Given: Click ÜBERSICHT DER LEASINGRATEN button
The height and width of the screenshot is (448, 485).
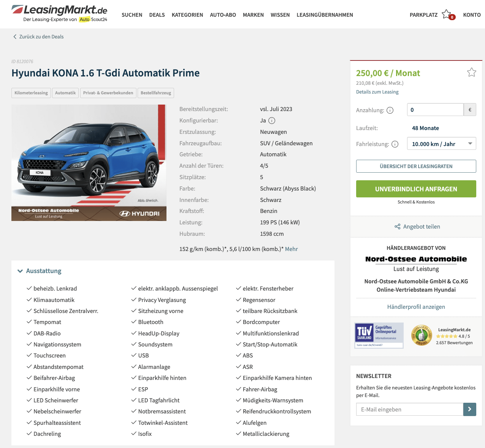Looking at the screenshot, I should (x=416, y=166).
